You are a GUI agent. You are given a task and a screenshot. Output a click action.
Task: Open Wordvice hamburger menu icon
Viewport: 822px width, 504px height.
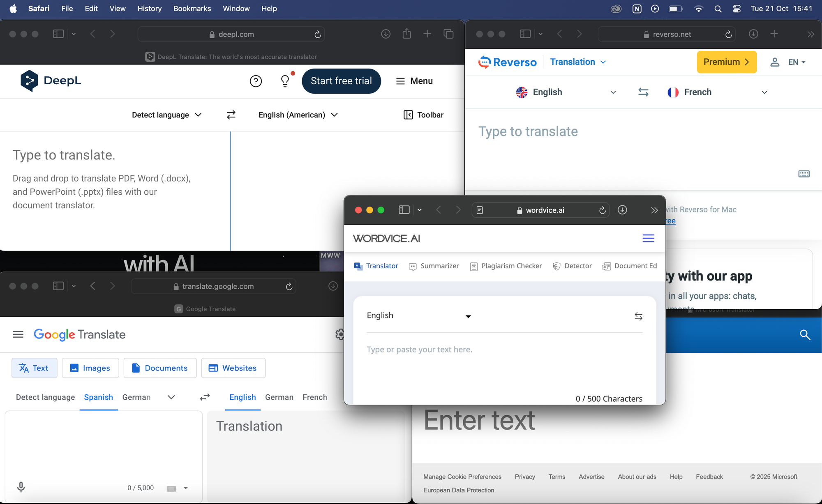coord(648,238)
